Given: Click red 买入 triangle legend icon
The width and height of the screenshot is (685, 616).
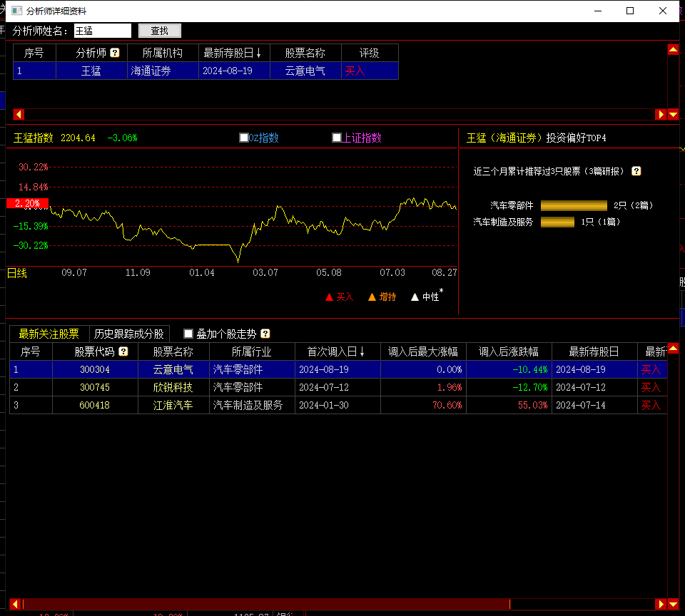Looking at the screenshot, I should (x=329, y=297).
